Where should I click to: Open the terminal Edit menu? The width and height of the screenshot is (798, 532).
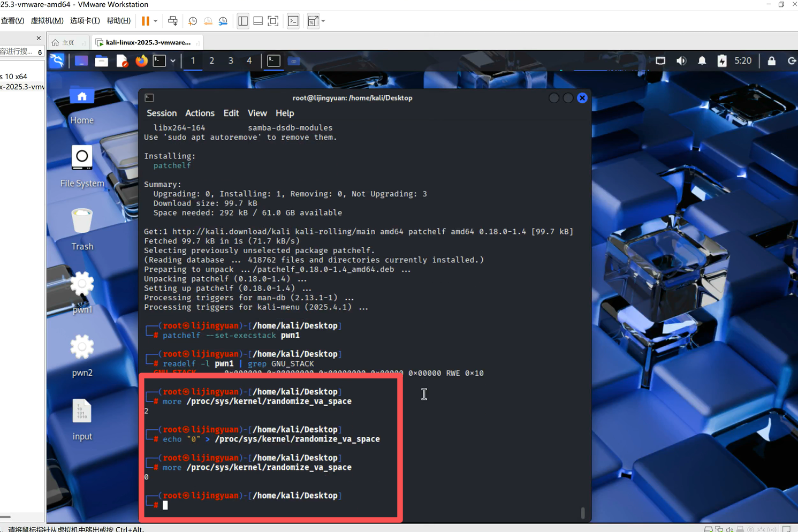[x=231, y=113]
